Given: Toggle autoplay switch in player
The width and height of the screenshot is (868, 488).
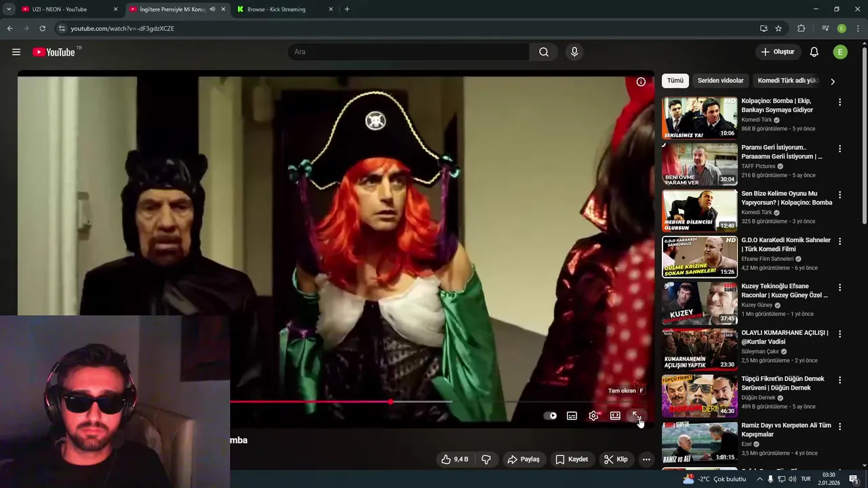Looking at the screenshot, I should point(551,415).
